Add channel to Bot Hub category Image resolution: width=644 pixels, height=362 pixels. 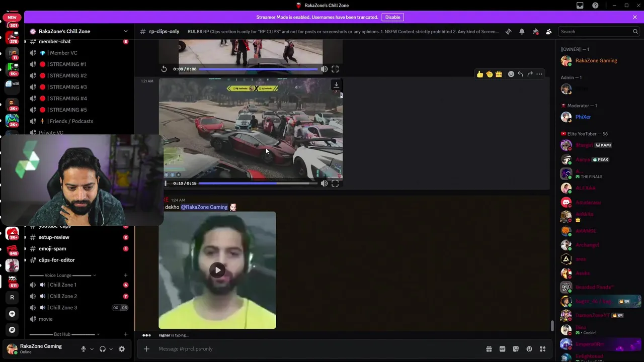(126, 334)
